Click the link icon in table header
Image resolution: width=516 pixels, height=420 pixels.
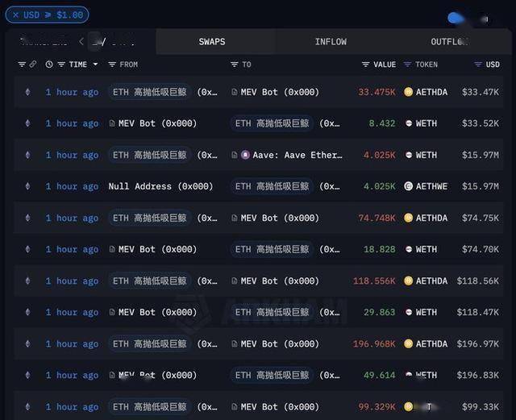click(33, 64)
